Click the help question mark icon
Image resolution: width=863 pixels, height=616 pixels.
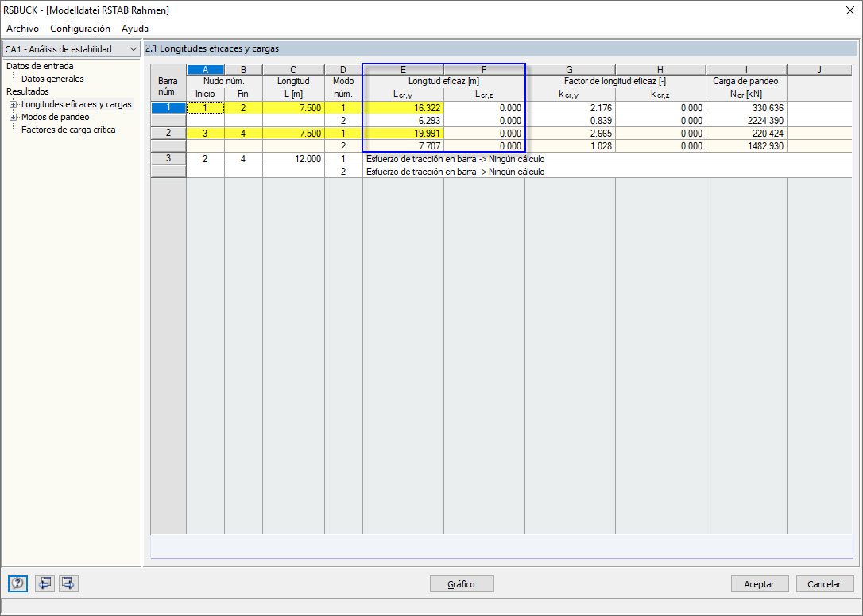(17, 583)
